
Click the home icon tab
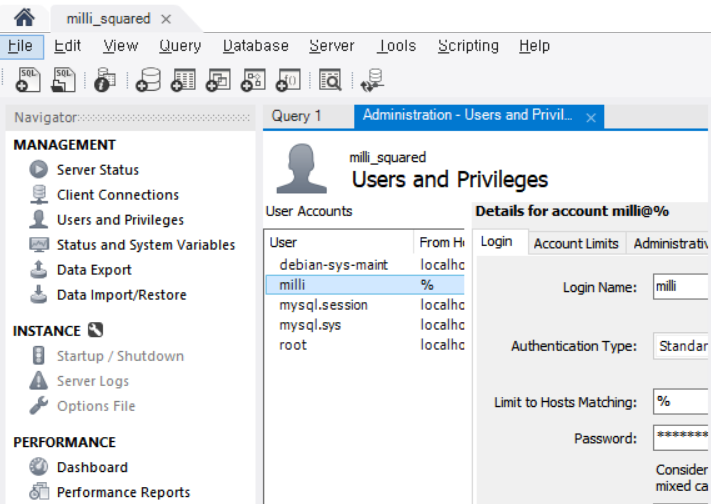[24, 18]
